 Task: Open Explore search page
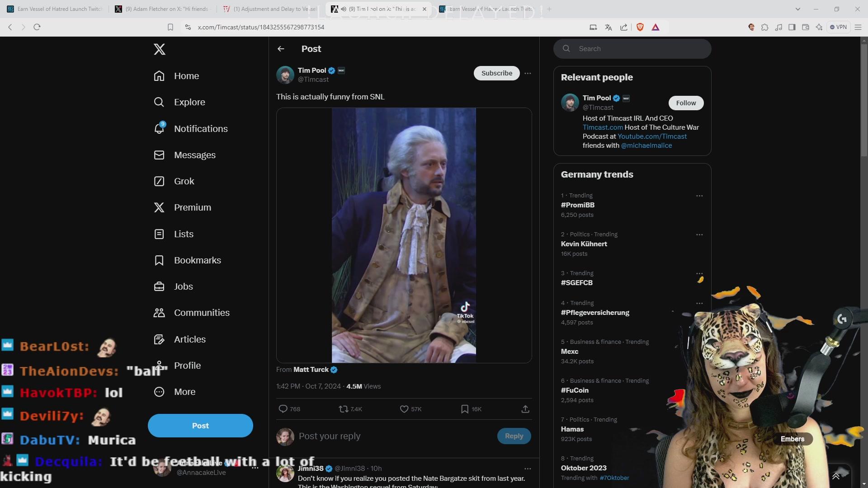(x=179, y=102)
